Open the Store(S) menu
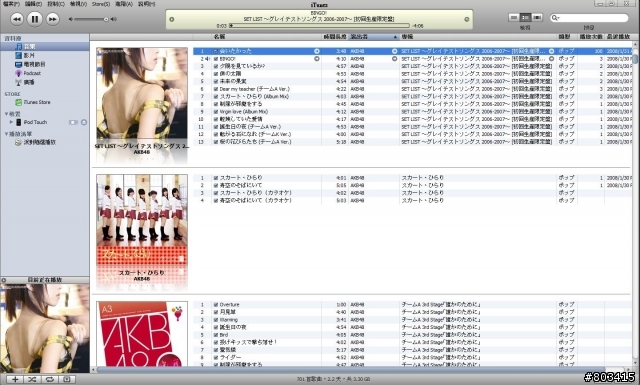The width and height of the screenshot is (640, 385). tap(100, 4)
